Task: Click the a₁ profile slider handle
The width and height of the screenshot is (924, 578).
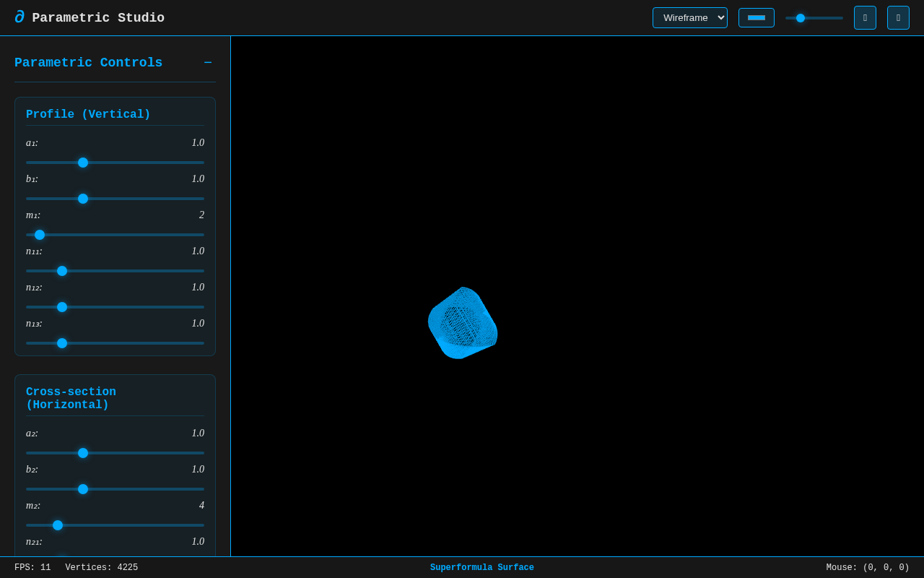Action: click(83, 163)
